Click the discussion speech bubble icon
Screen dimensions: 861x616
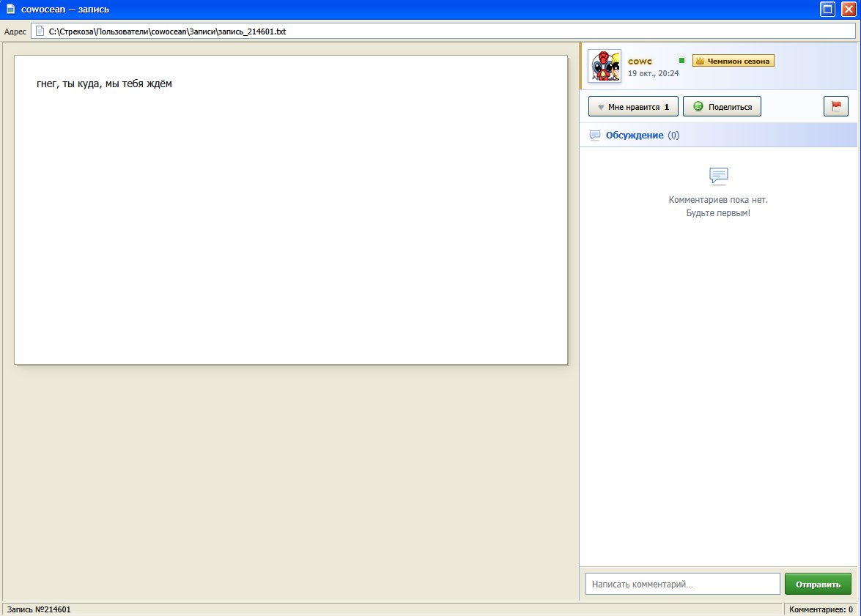[595, 135]
